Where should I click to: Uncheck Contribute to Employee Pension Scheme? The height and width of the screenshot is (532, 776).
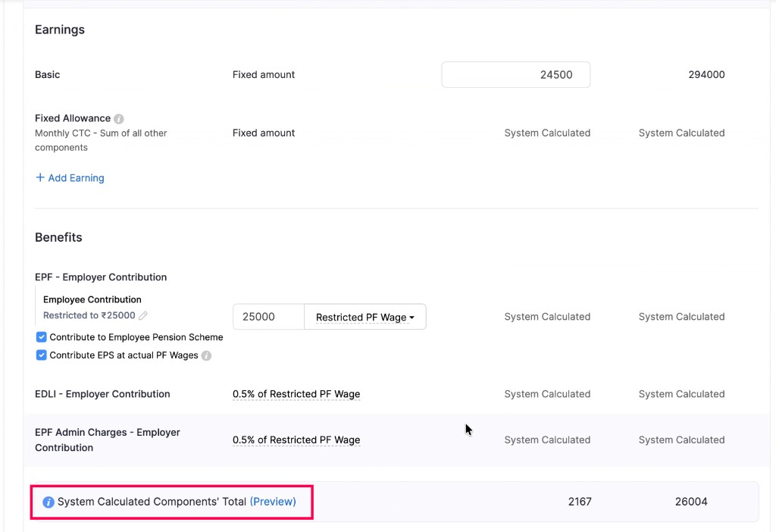41,337
